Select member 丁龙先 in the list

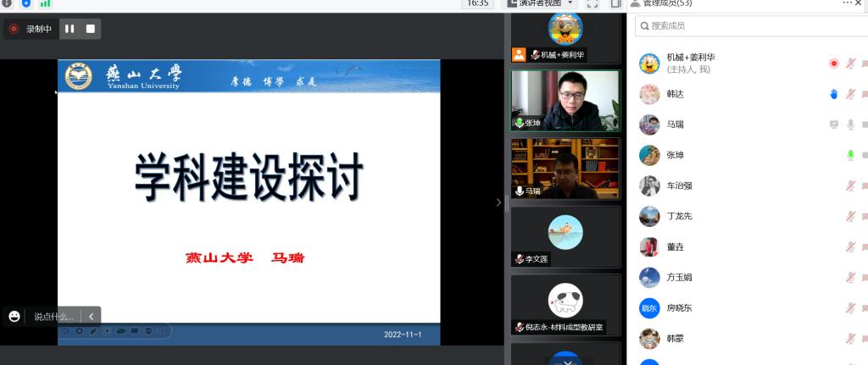tap(679, 216)
